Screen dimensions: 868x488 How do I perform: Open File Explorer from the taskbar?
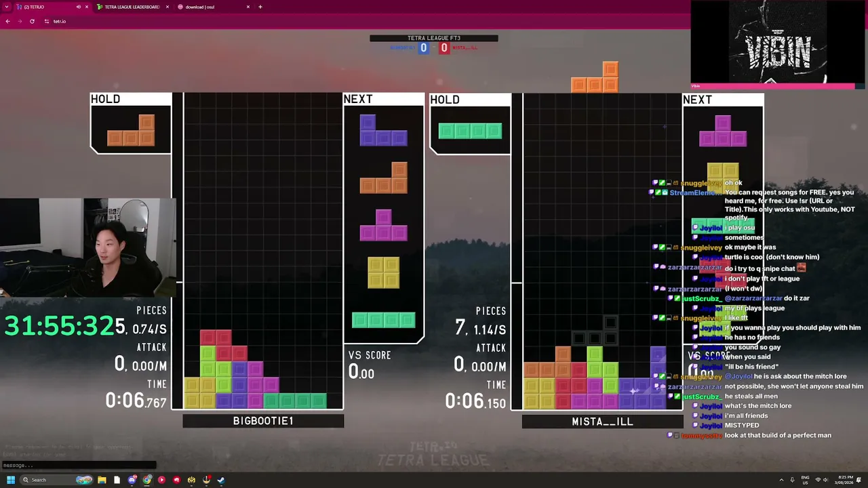click(102, 480)
